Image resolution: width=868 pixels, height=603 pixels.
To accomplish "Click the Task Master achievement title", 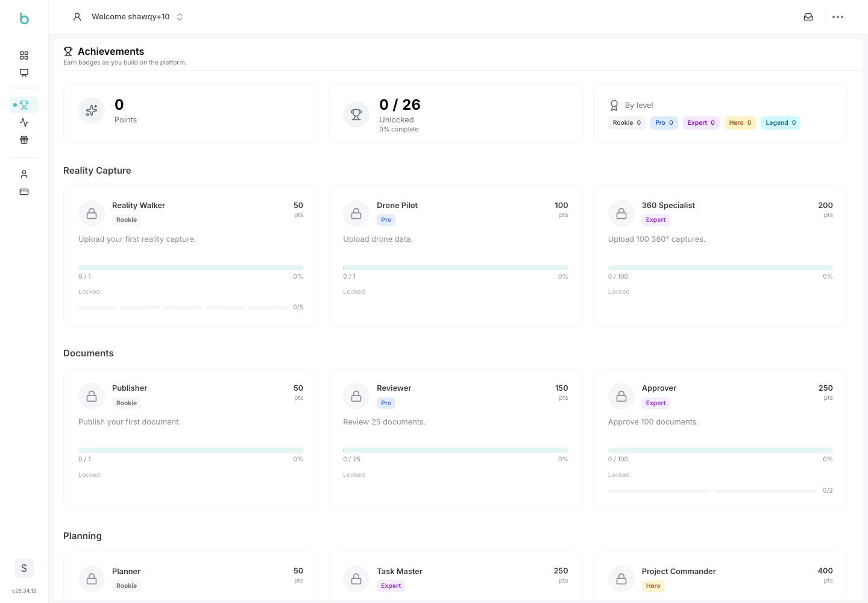I will 400,572.
